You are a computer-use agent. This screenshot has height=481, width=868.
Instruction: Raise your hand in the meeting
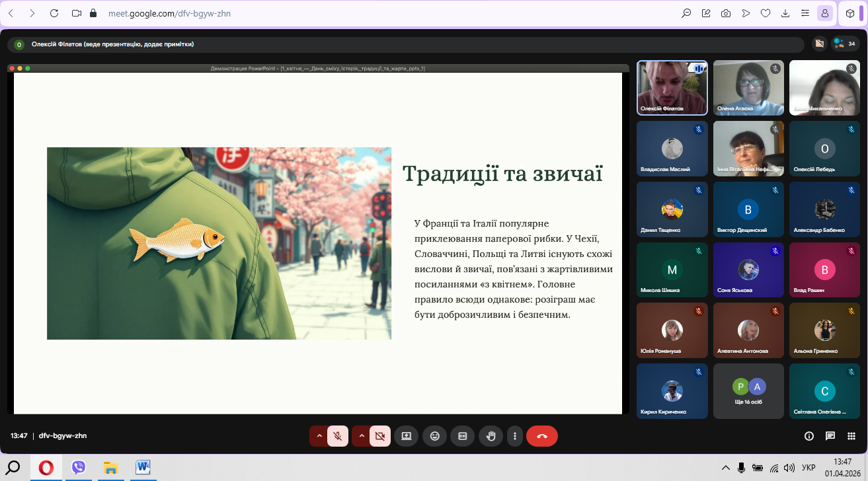pyautogui.click(x=491, y=436)
